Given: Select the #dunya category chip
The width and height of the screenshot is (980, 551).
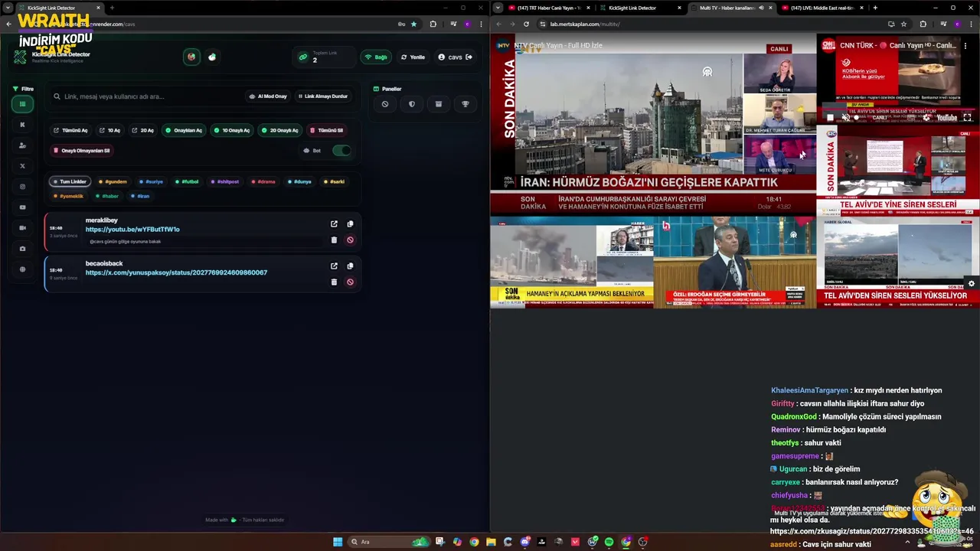Looking at the screenshot, I should coord(299,181).
